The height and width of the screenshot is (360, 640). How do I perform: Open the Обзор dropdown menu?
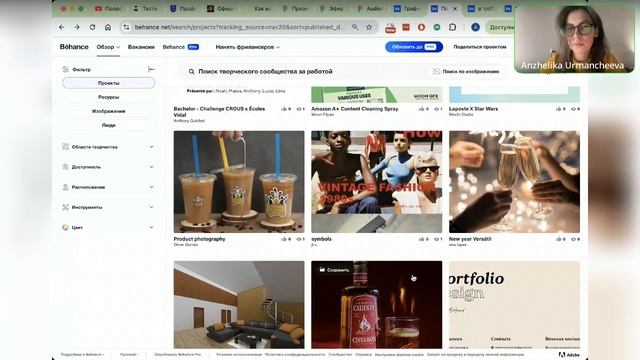(108, 47)
